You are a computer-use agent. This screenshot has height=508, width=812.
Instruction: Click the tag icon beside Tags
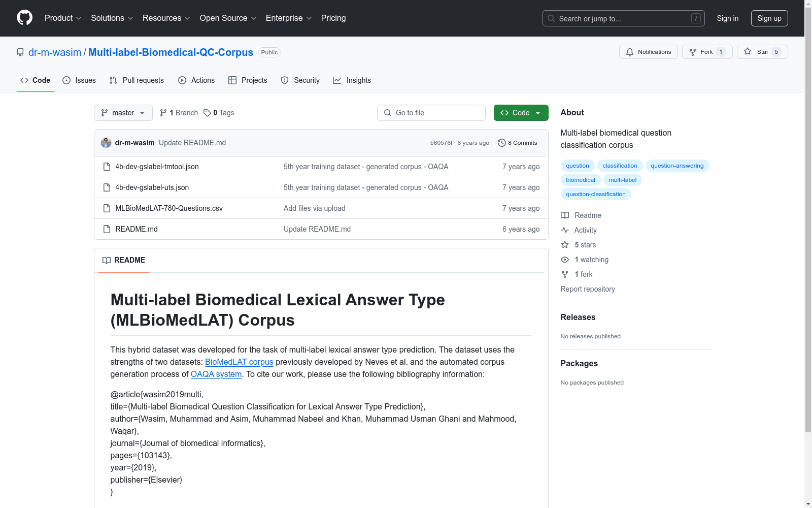pyautogui.click(x=207, y=113)
